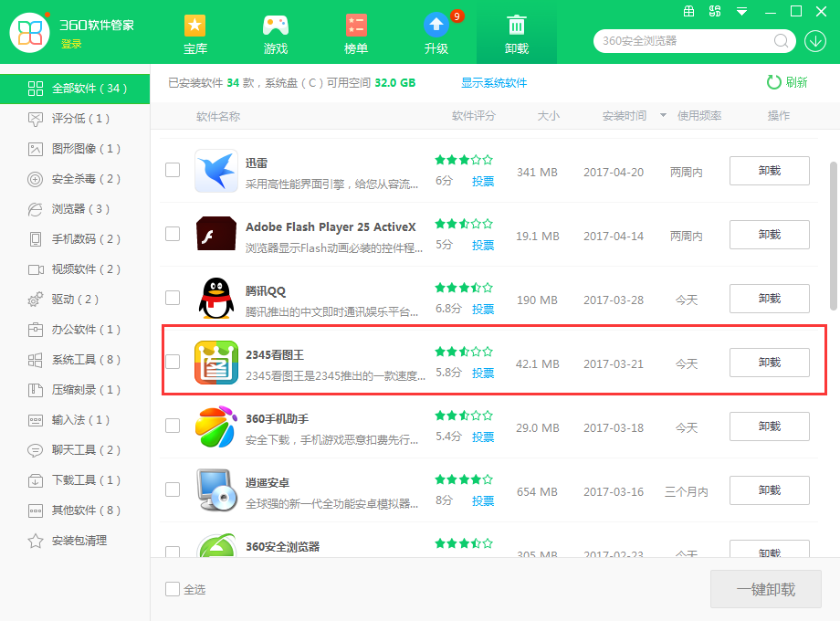Screen dimensions: 840x621
Task: Uninstall 腾讯QQ with its 卸载 button
Action: (769, 299)
